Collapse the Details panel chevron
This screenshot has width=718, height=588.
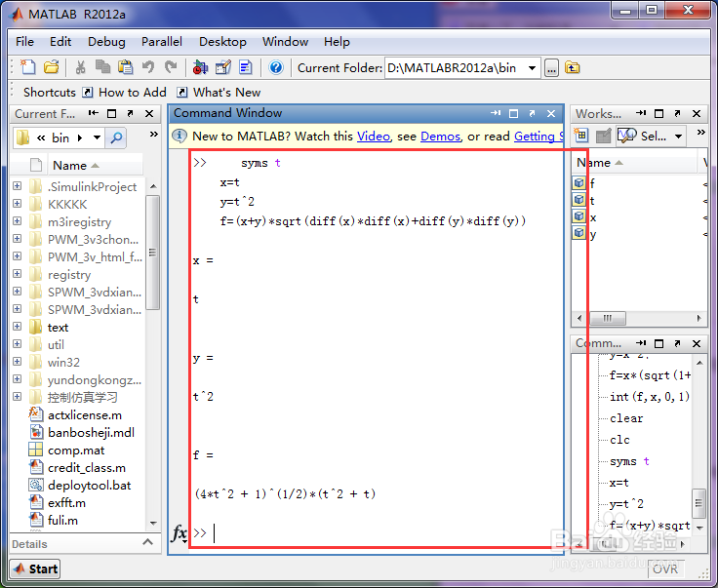coord(147,542)
